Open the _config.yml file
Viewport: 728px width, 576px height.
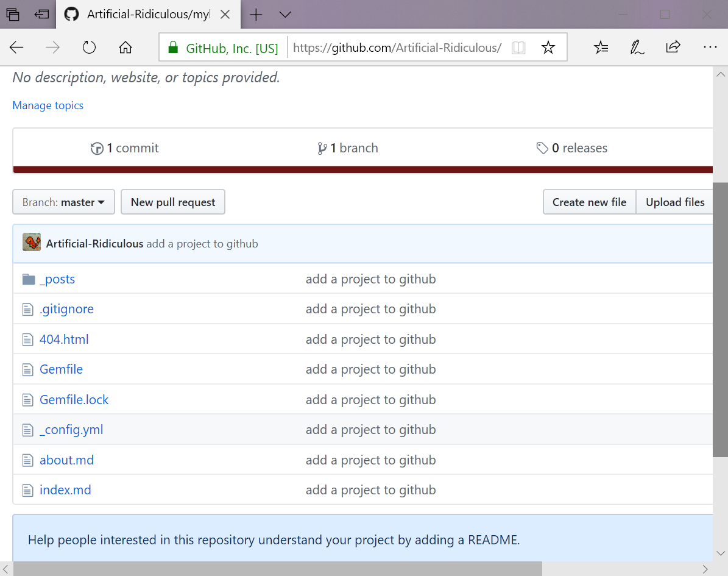71,430
